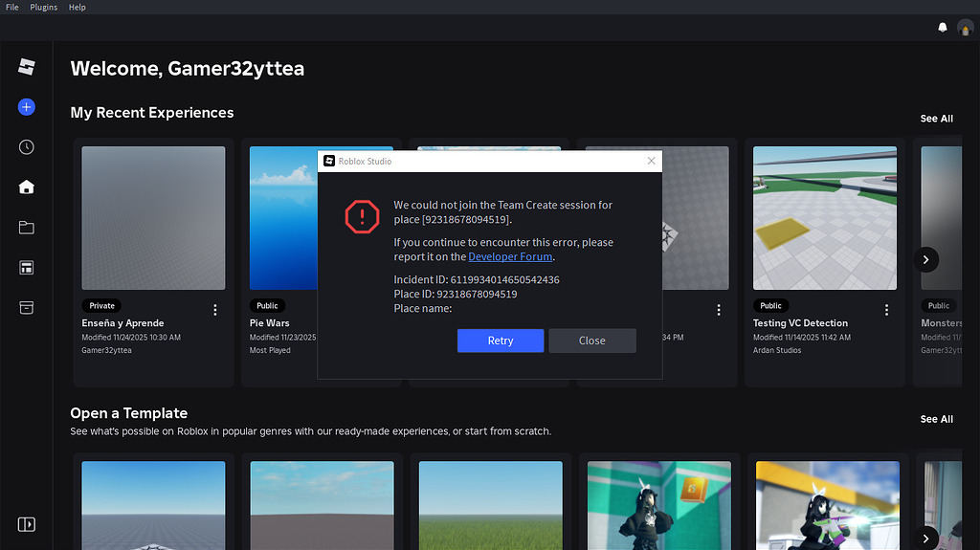Viewport: 980px width, 550px height.
Task: Dismiss dialog with the X button
Action: (651, 162)
